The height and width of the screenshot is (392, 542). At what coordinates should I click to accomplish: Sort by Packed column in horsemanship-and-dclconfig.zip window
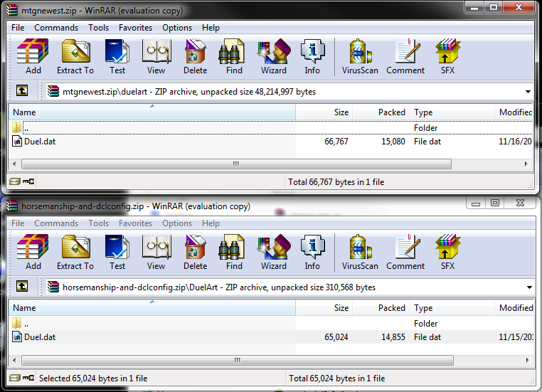pos(381,307)
